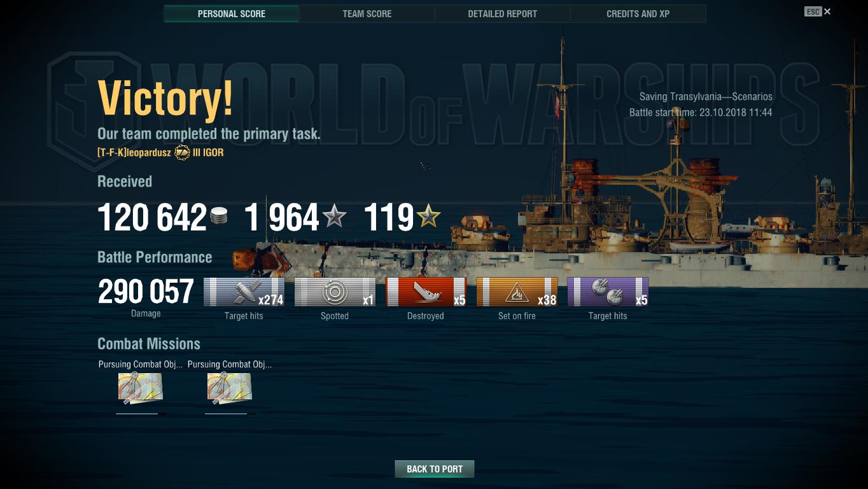Click the gold free XP star icon
Viewport: 868px width, 489px height.
tap(428, 216)
